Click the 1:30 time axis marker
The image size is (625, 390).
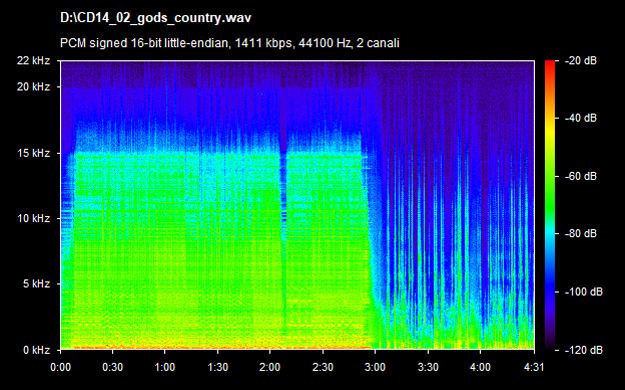tap(218, 367)
